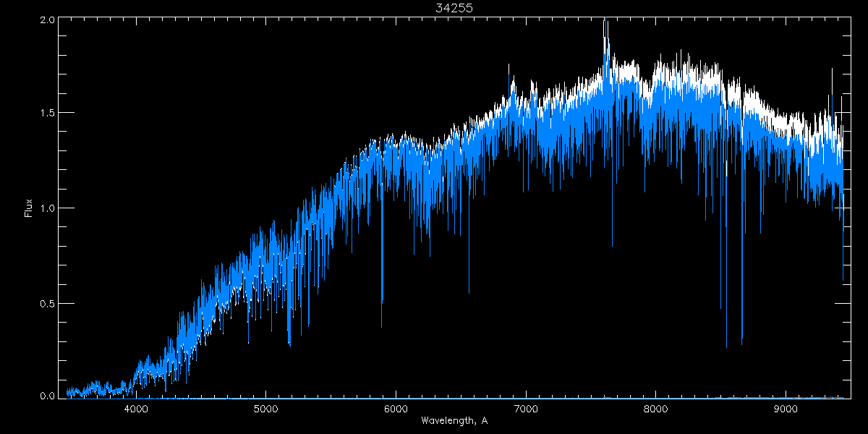Pick the deep absorption line near 8660
868x434 pixels.
pyautogui.click(x=741, y=343)
